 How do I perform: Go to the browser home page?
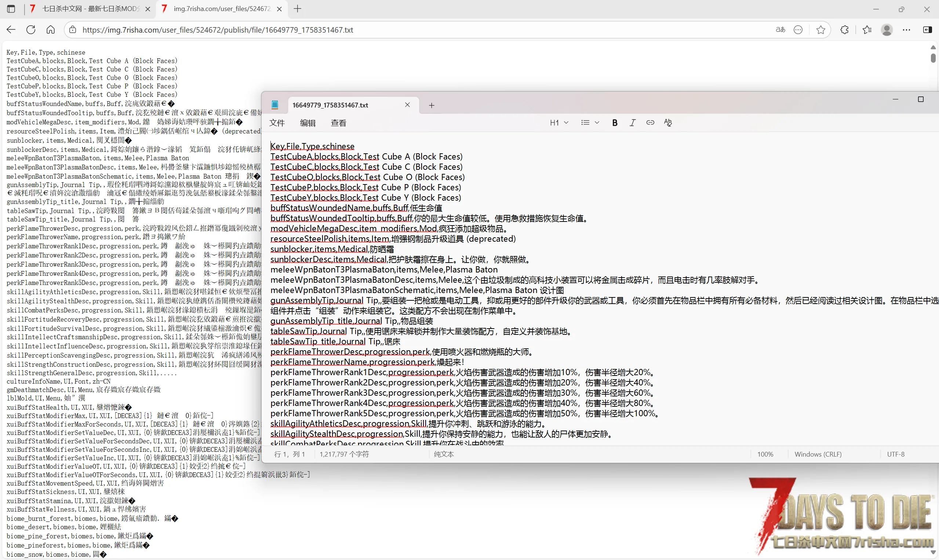pos(51,30)
